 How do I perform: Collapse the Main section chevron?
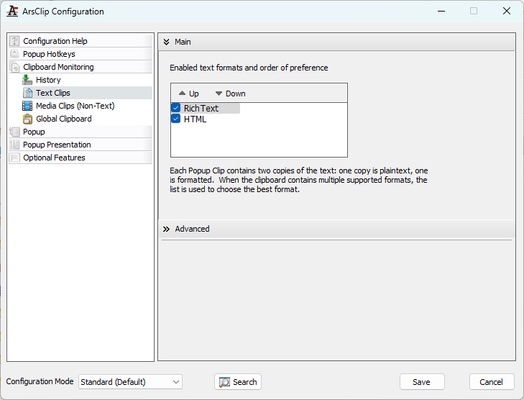[166, 42]
